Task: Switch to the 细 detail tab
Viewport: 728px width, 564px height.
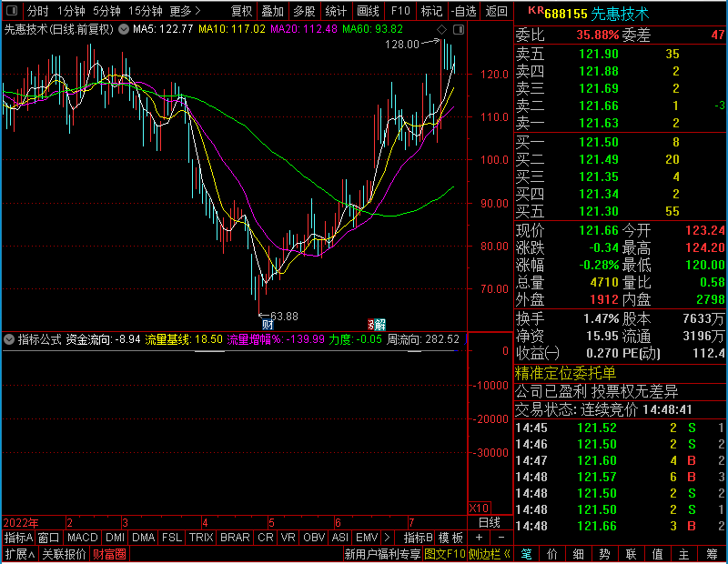Action: [579, 554]
